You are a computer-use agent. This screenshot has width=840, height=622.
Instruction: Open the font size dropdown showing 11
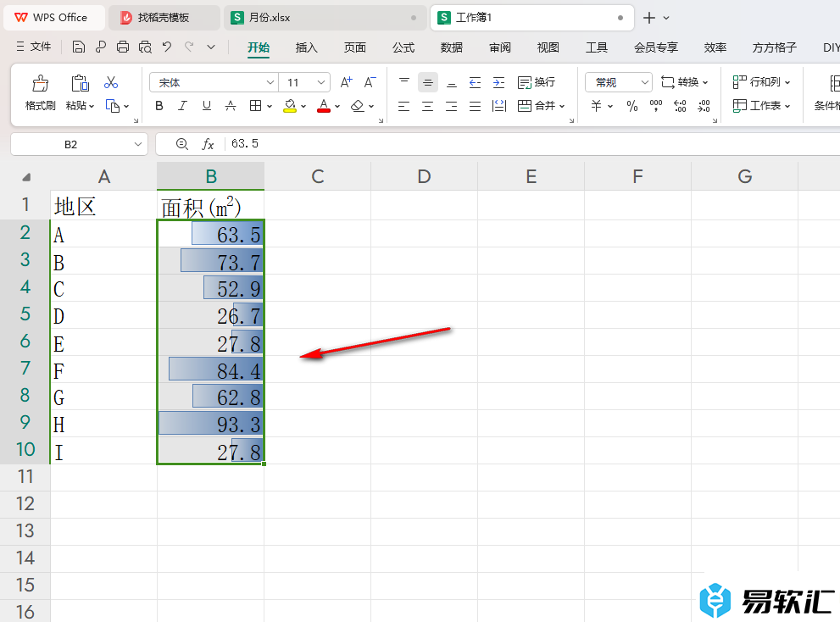[x=321, y=82]
